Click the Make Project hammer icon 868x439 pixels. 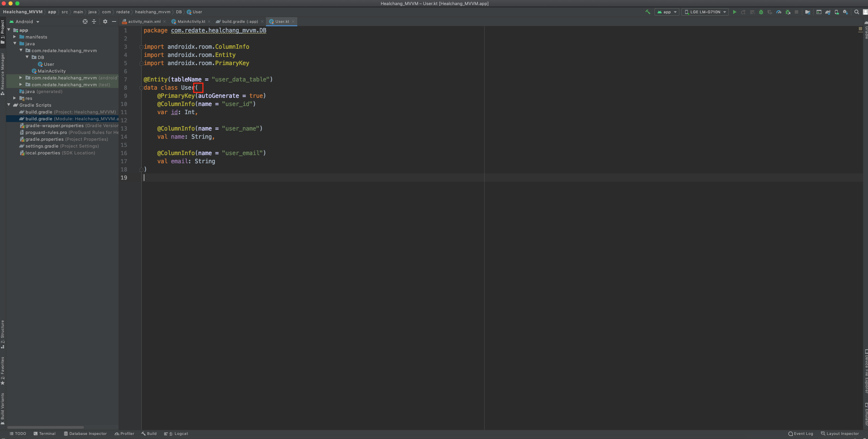(648, 12)
